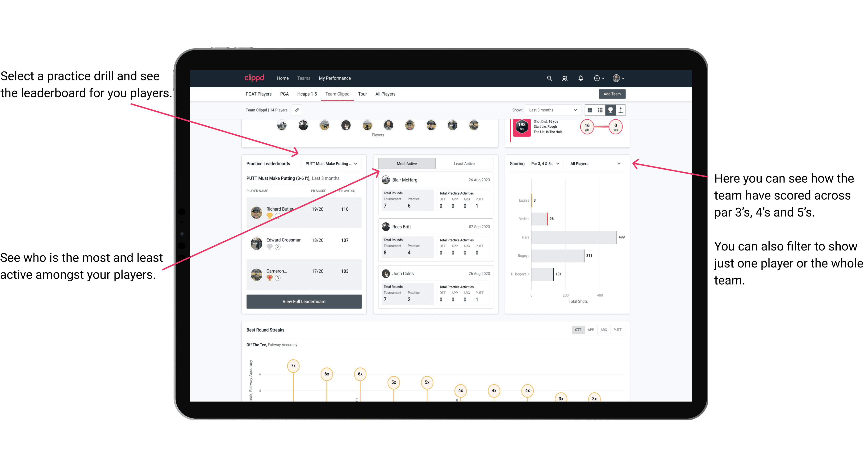
Task: Select the Team Clippd tab
Action: pos(338,94)
